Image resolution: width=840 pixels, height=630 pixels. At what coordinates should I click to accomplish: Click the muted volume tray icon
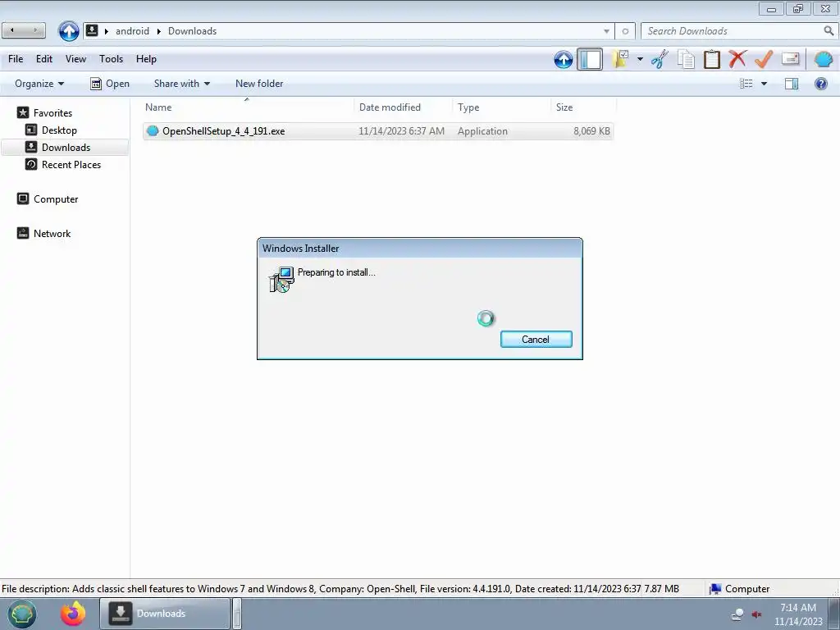[756, 614]
